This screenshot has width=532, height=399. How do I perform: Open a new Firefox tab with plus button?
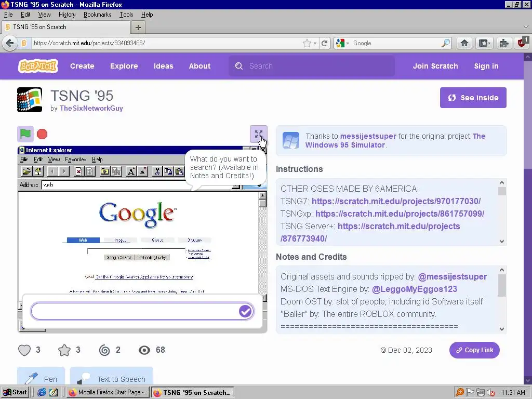[x=138, y=28]
